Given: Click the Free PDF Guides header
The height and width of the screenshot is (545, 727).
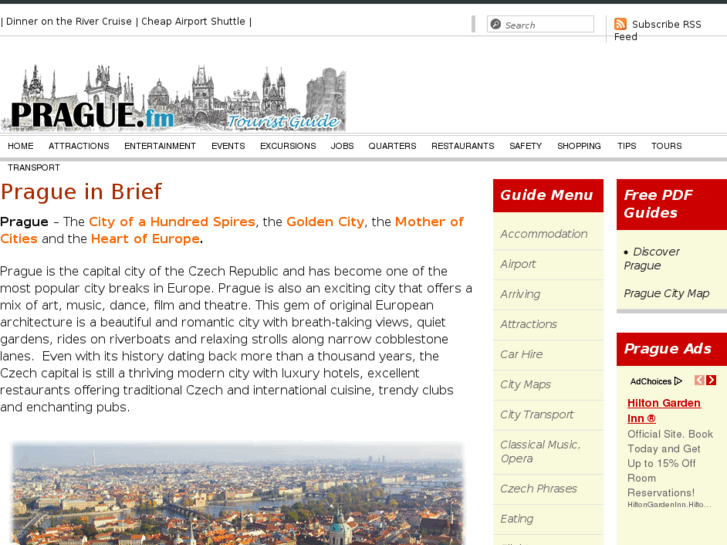Looking at the screenshot, I should (672, 204).
